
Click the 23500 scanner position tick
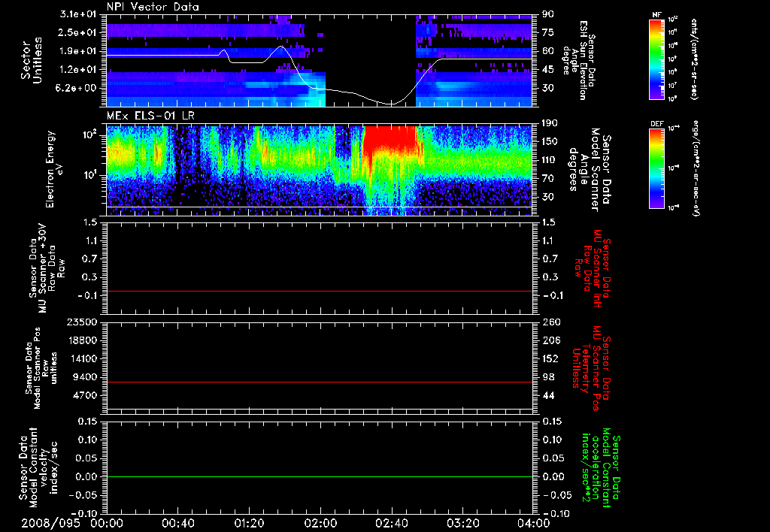[82, 322]
